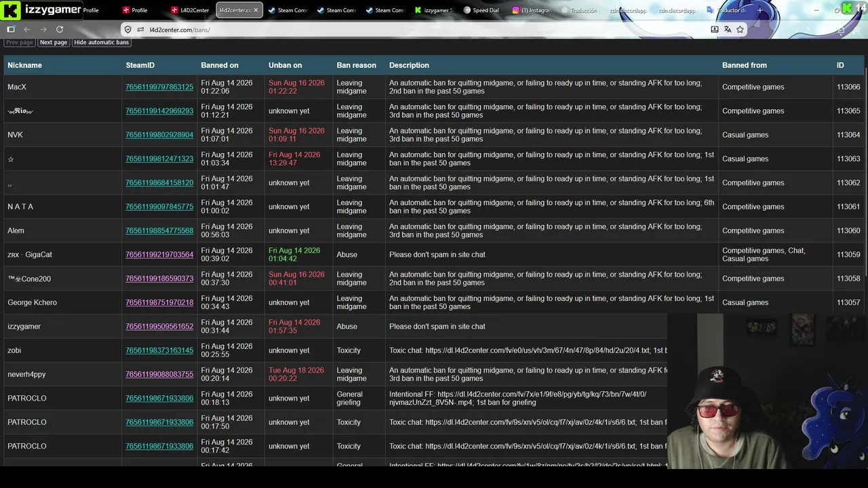This screenshot has height=488, width=868.
Task: Switch to the Speed Dial tab
Action: 481,10
